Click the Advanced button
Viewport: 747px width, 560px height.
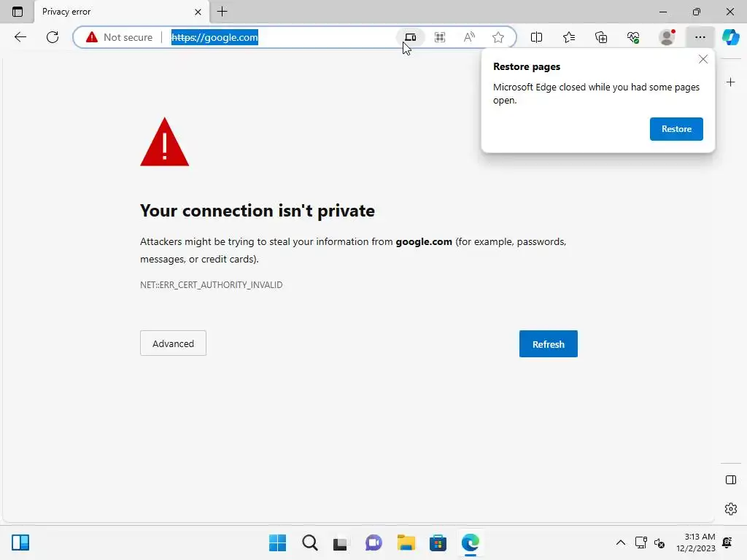click(173, 343)
